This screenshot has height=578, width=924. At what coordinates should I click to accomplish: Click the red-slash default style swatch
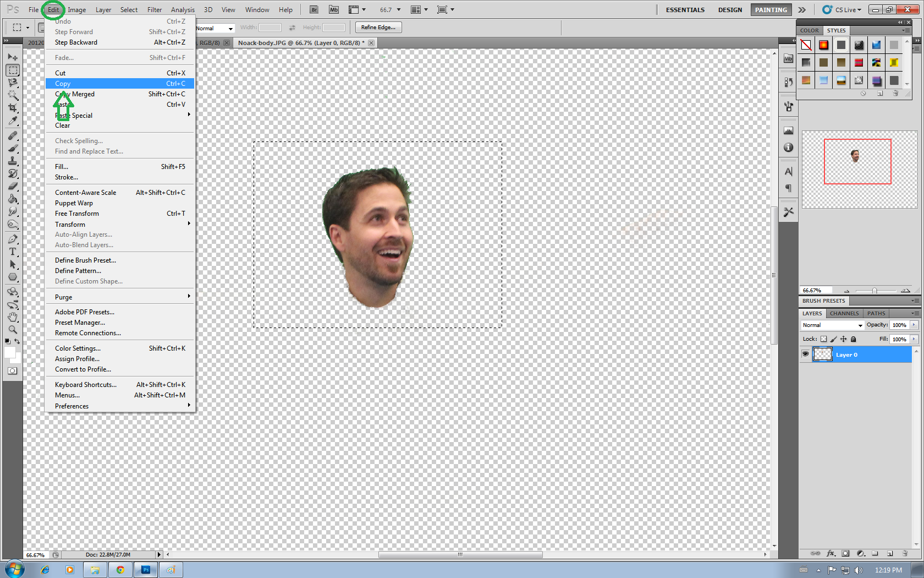(806, 45)
